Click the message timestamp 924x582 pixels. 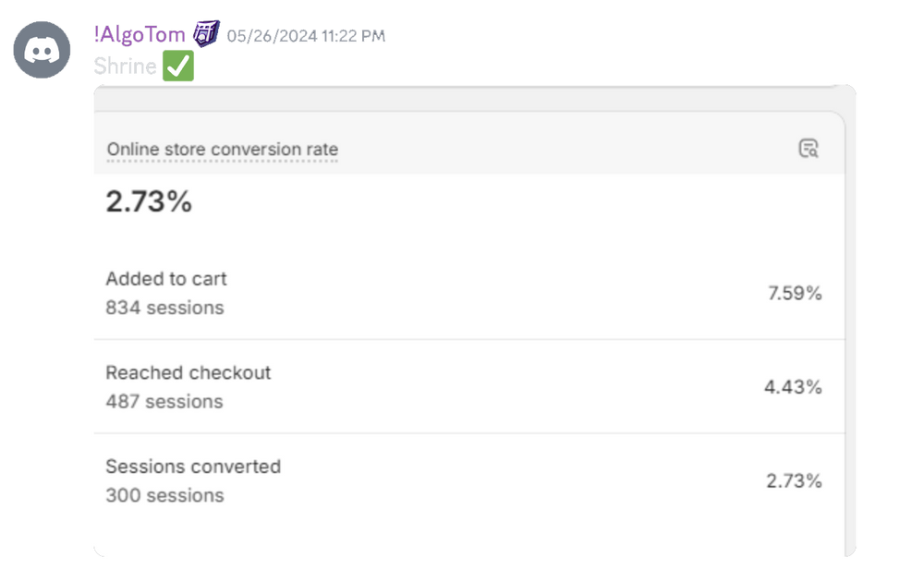point(306,36)
